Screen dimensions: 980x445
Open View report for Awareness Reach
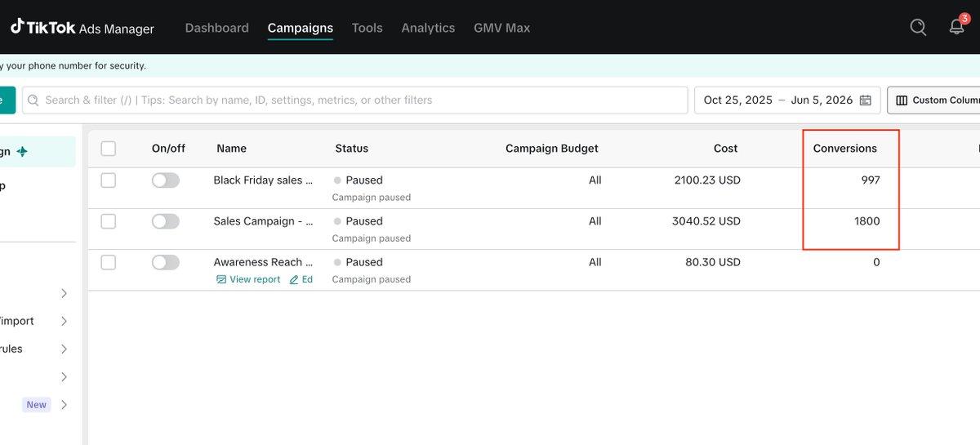point(248,279)
